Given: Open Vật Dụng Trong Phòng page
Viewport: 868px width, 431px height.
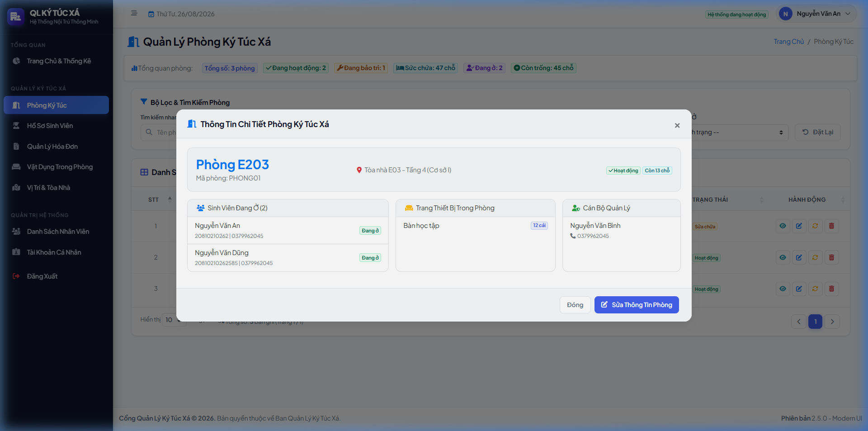Looking at the screenshot, I should [56, 167].
